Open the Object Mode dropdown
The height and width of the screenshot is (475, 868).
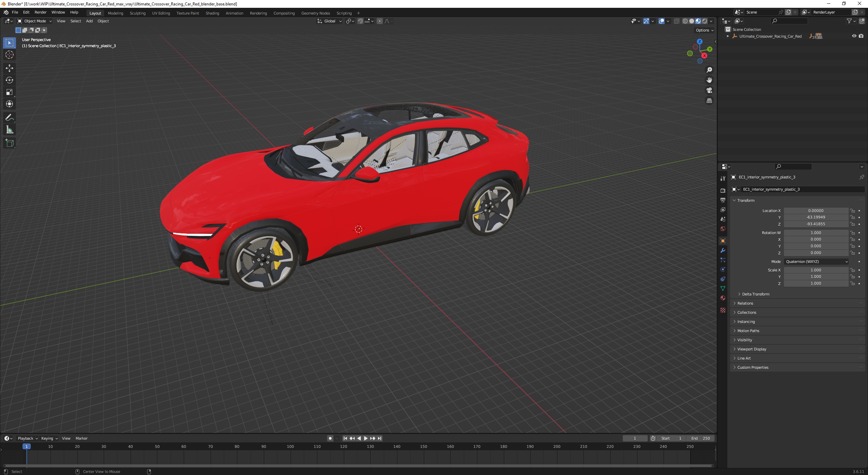tap(35, 21)
